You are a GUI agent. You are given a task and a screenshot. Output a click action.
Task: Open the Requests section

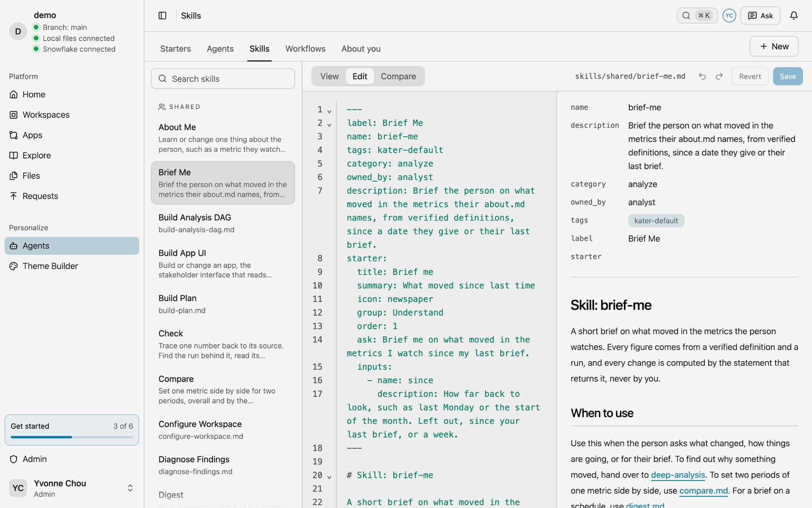pos(72,196)
